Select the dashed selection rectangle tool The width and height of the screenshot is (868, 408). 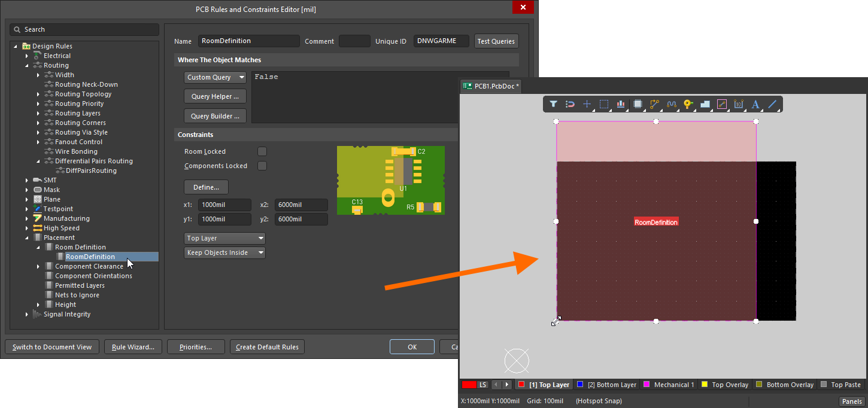click(604, 104)
